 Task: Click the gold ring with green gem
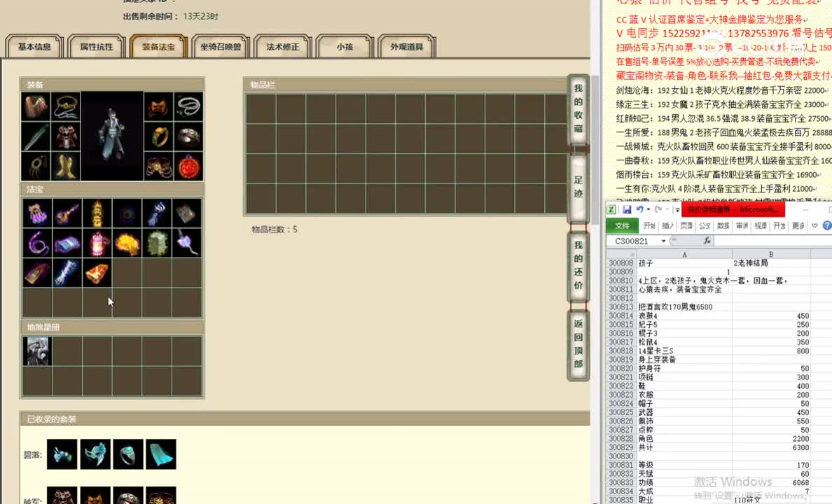[159, 137]
